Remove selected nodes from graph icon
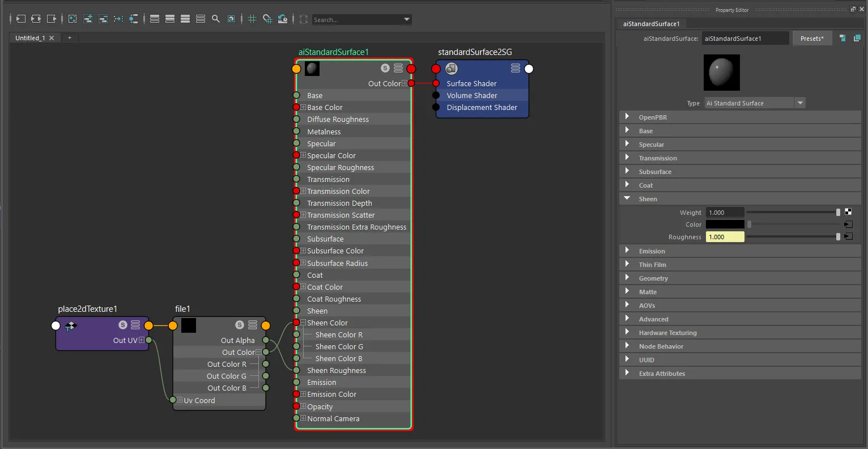Viewport: 868px width, 449px height. tap(103, 19)
